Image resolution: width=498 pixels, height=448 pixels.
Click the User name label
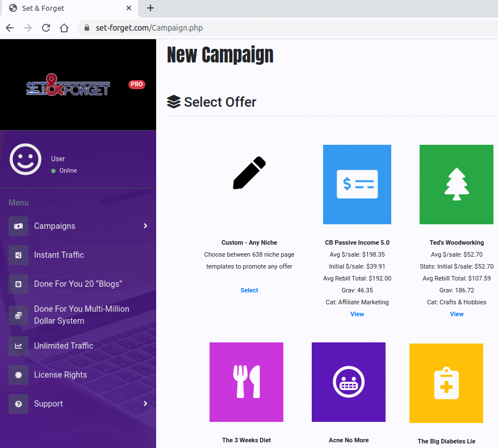[x=58, y=159]
